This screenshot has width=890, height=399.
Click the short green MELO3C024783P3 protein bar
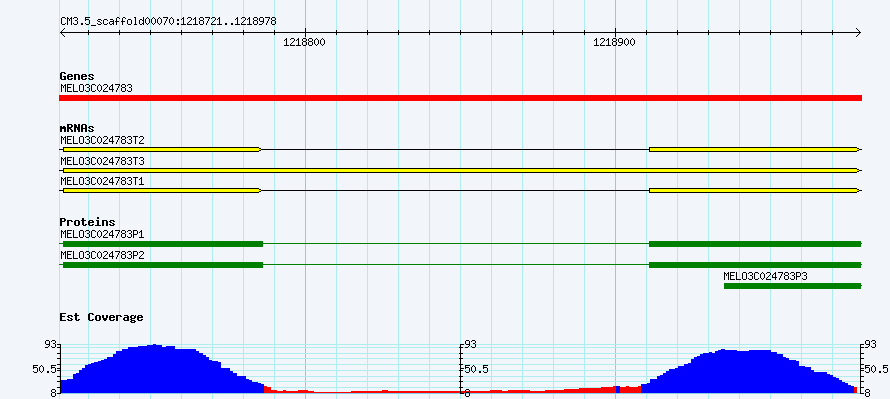793,286
